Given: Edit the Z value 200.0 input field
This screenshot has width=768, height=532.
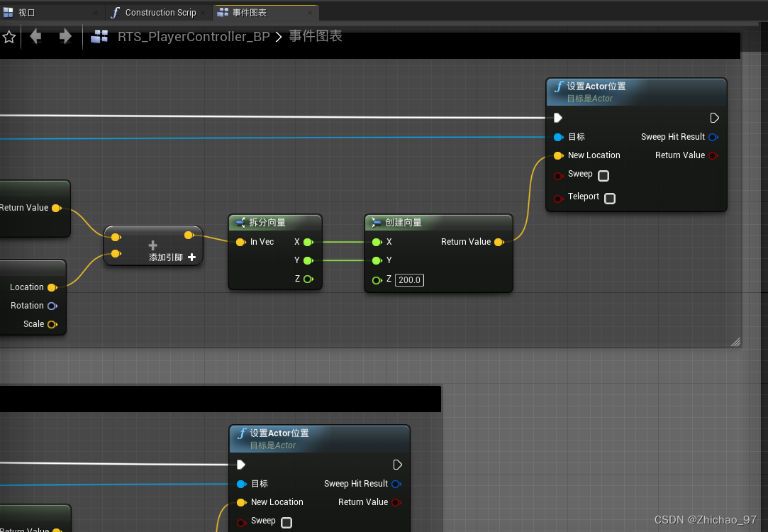Looking at the screenshot, I should pyautogui.click(x=409, y=280).
